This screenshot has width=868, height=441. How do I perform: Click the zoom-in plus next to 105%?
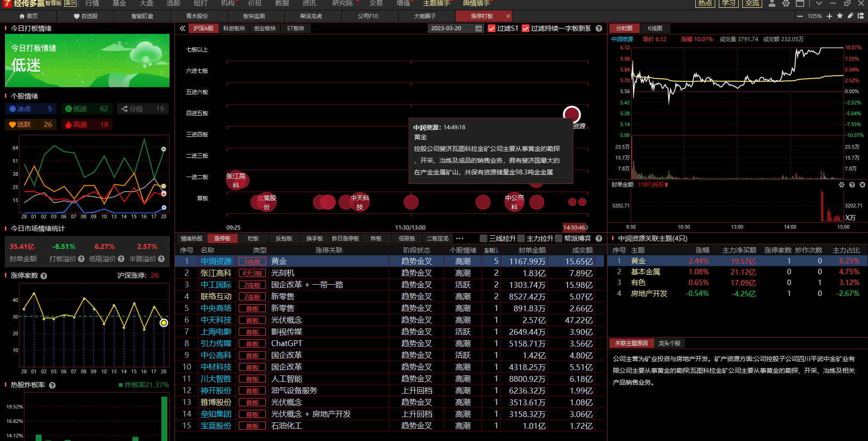pos(829,16)
